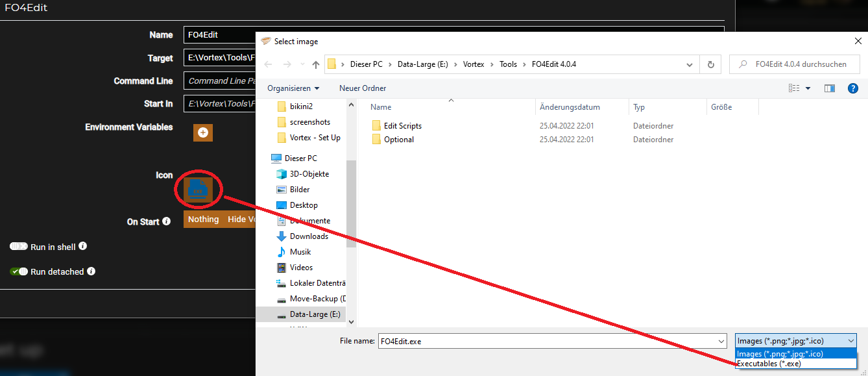Open the Organisieren dropdown menu

point(293,88)
